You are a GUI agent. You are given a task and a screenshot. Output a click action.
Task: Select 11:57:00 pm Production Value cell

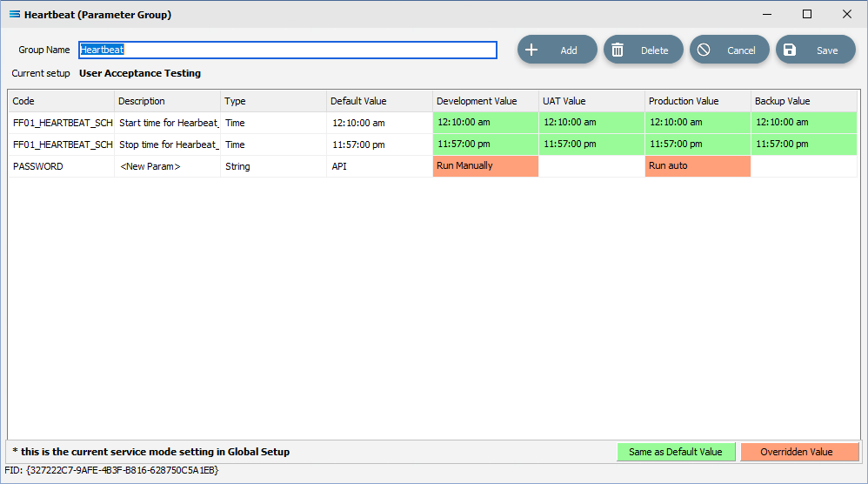pyautogui.click(x=698, y=145)
